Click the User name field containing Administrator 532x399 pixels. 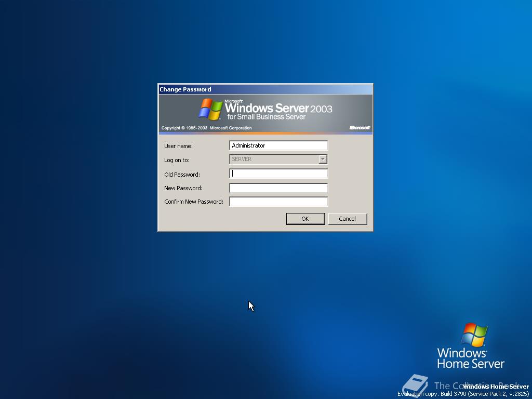(x=278, y=145)
